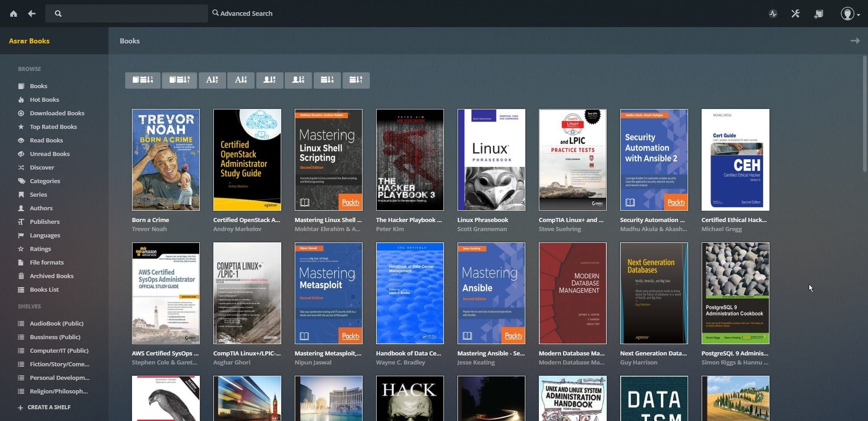This screenshot has height=421, width=868.
Task: Open admin settings wrench icon
Action: pos(796,14)
